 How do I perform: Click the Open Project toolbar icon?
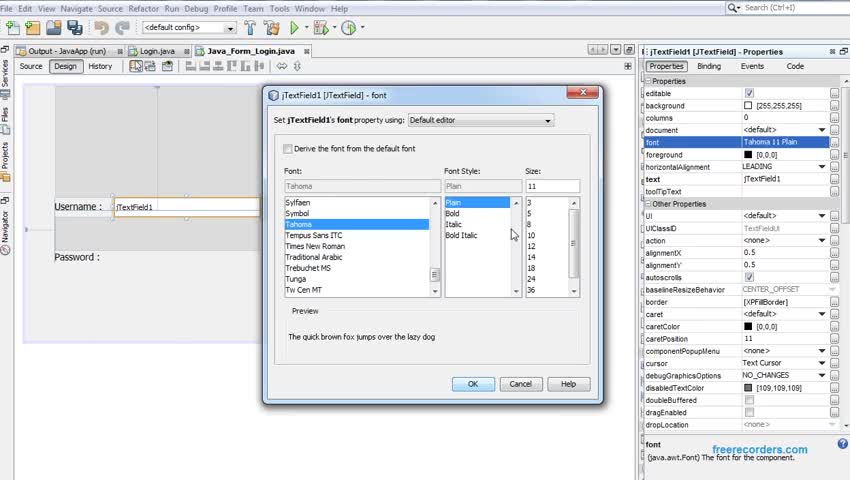pos(54,28)
